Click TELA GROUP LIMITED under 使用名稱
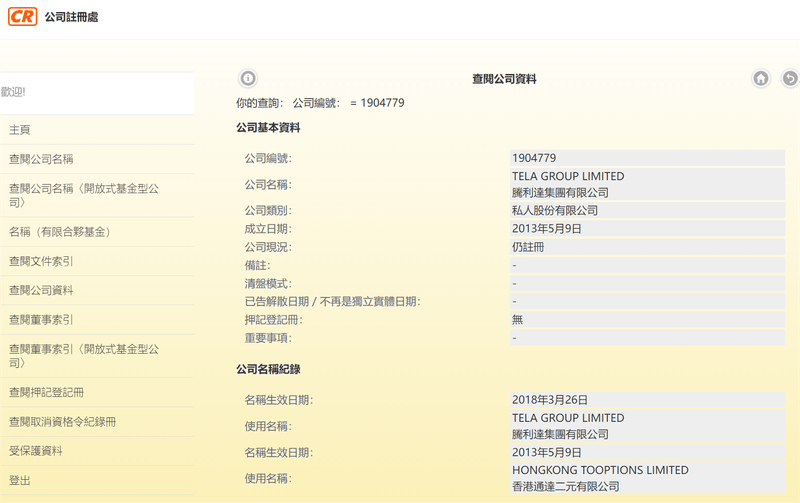Viewport: 800px width, 503px height. (x=568, y=418)
